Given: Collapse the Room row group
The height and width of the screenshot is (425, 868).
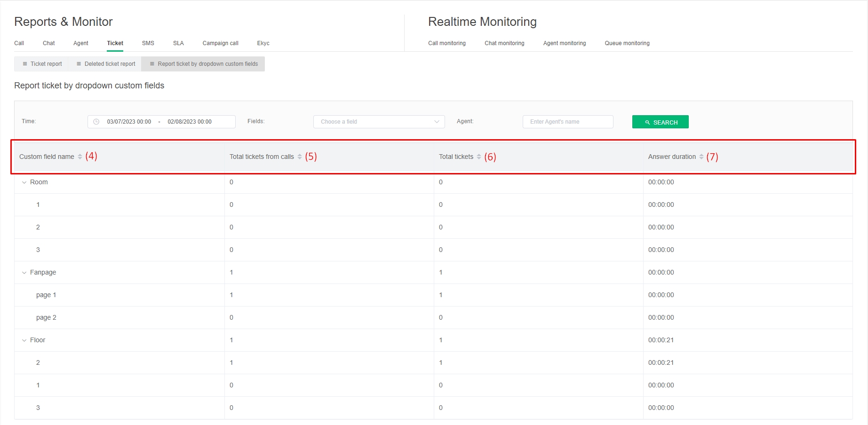Looking at the screenshot, I should pyautogui.click(x=24, y=182).
